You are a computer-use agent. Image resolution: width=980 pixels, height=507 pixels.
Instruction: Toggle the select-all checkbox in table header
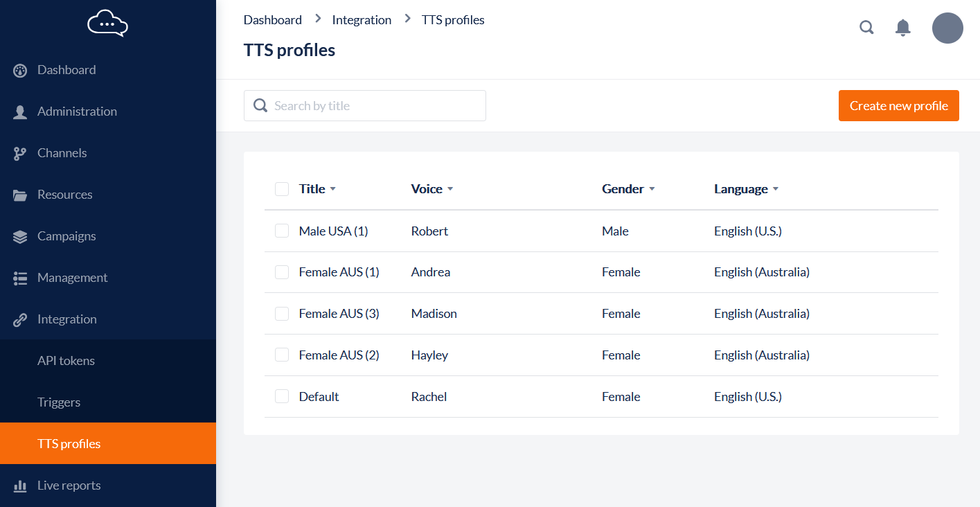point(282,189)
